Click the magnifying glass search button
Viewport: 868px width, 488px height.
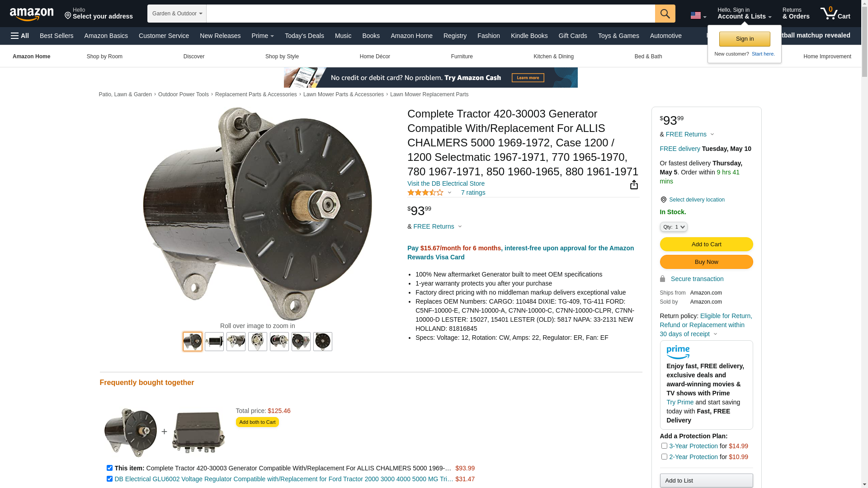click(x=665, y=14)
